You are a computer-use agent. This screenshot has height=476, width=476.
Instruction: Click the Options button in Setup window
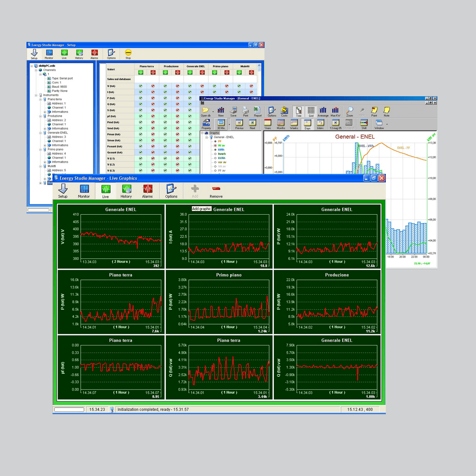111,53
